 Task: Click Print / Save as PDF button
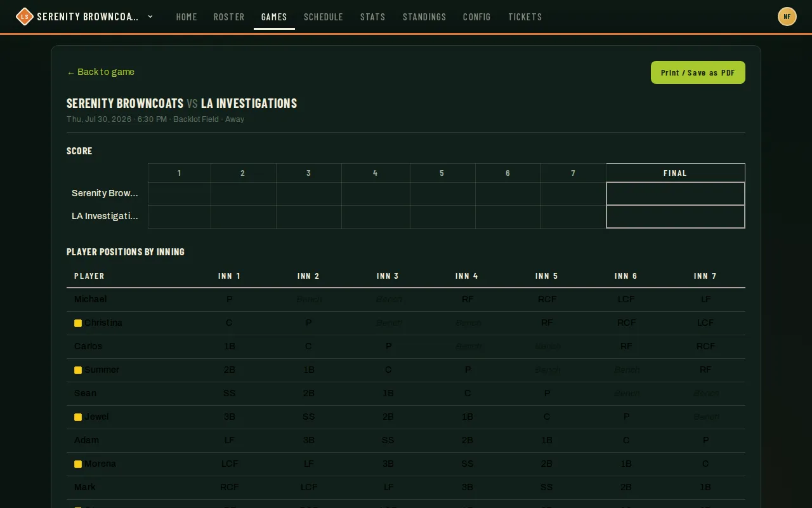coord(698,72)
